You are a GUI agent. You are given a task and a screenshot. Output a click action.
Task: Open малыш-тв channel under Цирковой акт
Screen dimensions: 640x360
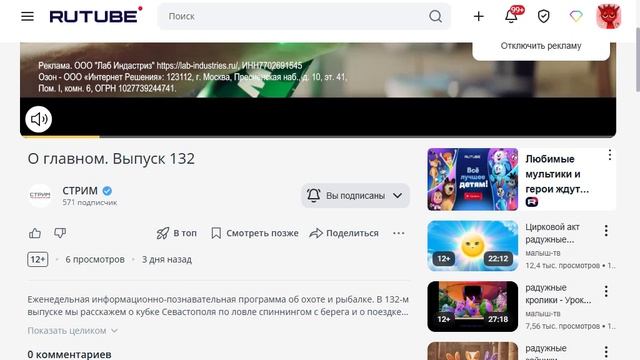coord(543,253)
